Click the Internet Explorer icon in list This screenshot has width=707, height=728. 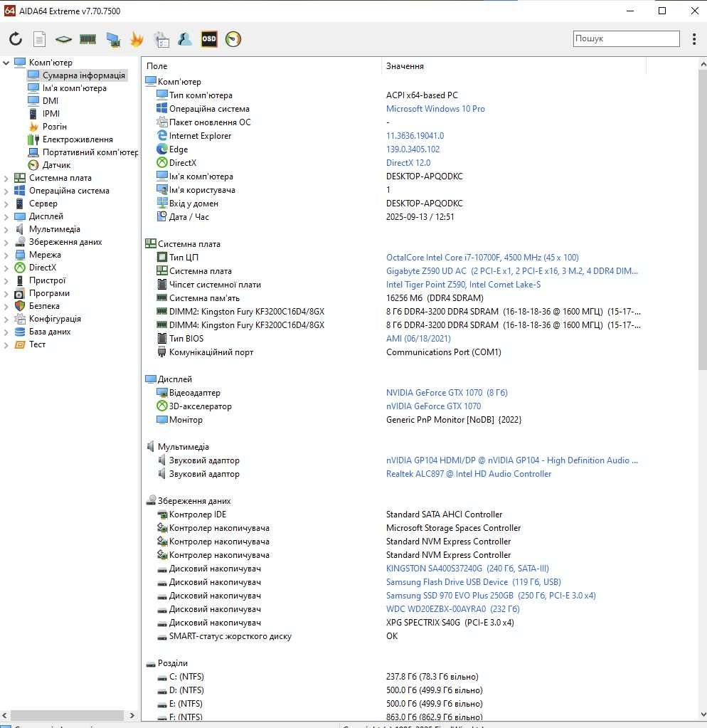click(162, 136)
